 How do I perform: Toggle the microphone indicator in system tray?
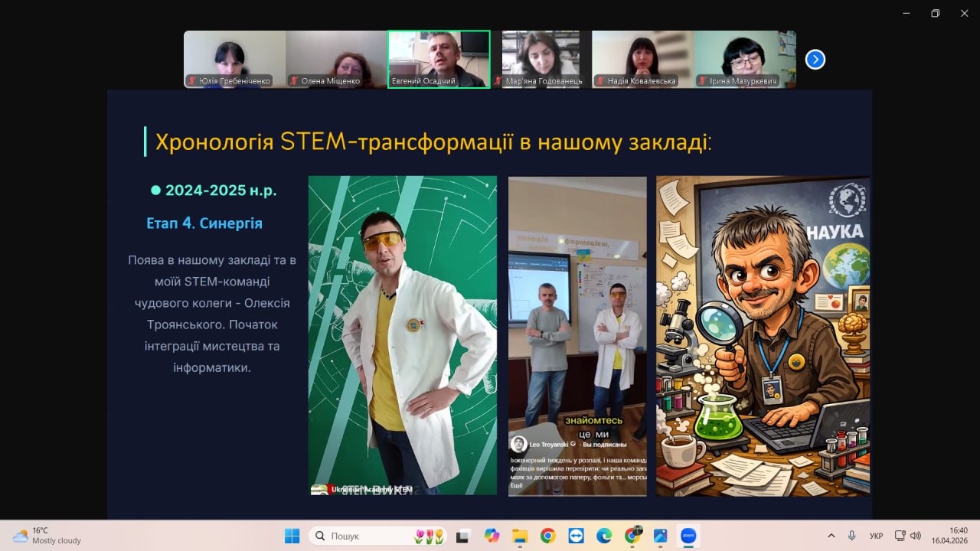coord(851,536)
